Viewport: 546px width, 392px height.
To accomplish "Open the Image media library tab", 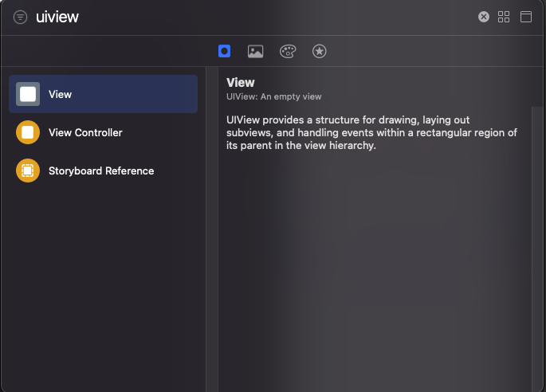I will (255, 52).
